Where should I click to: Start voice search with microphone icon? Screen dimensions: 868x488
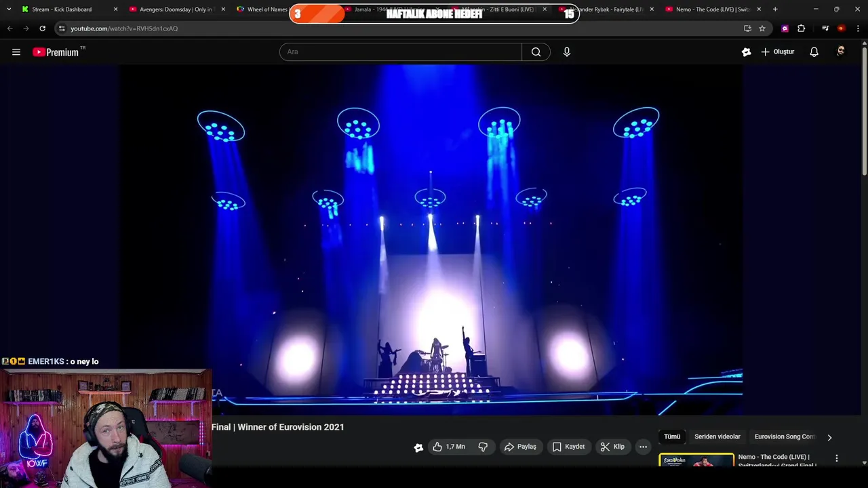567,52
